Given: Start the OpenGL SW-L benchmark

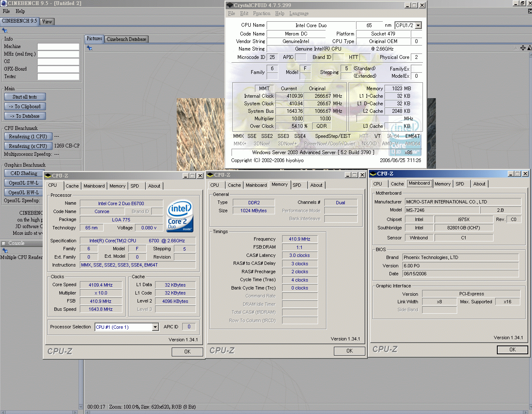Looking at the screenshot, I should pyautogui.click(x=24, y=183).
